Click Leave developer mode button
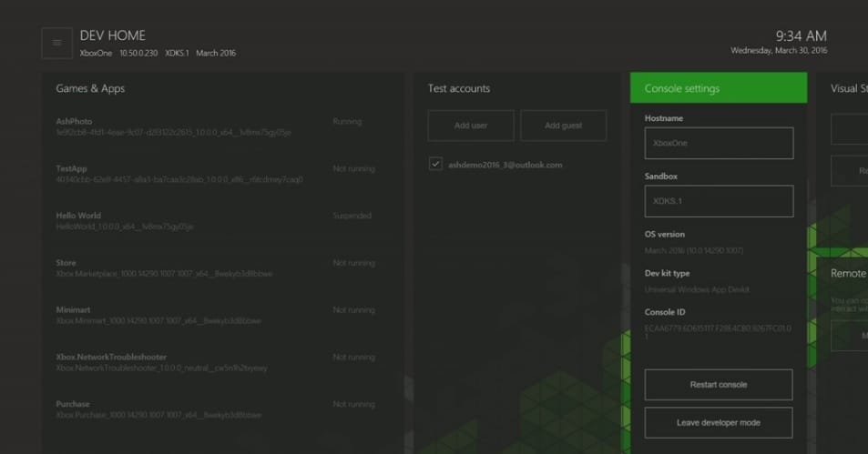Screen dimensions: 868x454 click(719, 422)
